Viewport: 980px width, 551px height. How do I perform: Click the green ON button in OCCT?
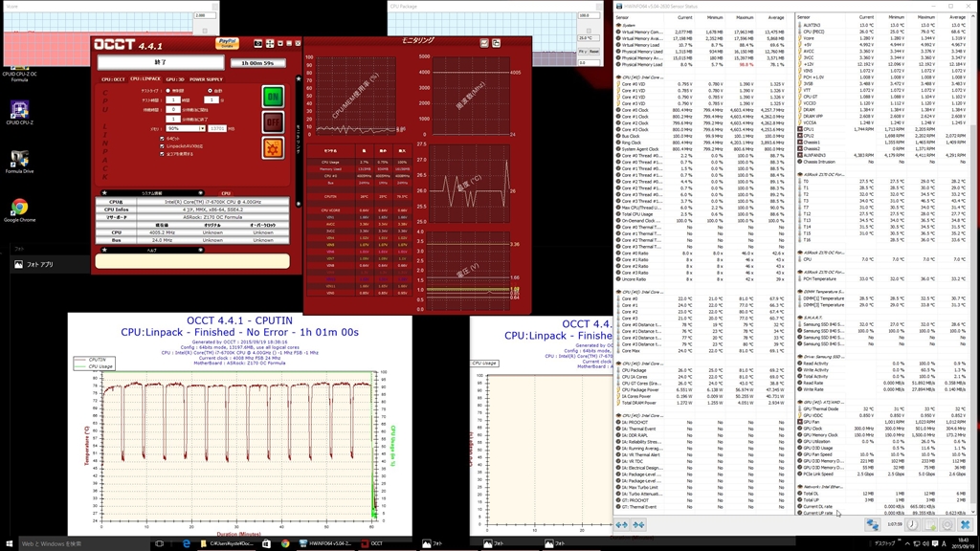tap(272, 97)
